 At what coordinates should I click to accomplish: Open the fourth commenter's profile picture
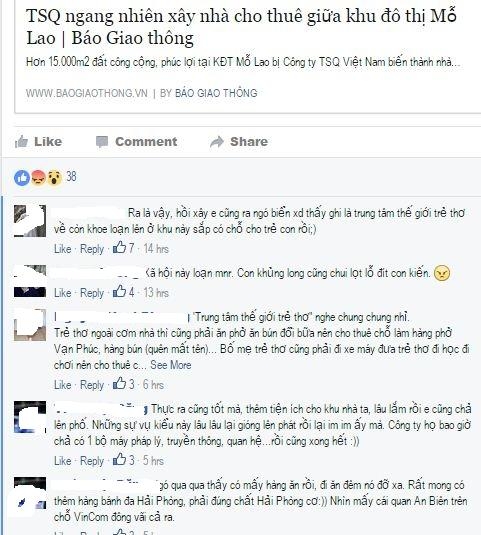click(x=30, y=417)
